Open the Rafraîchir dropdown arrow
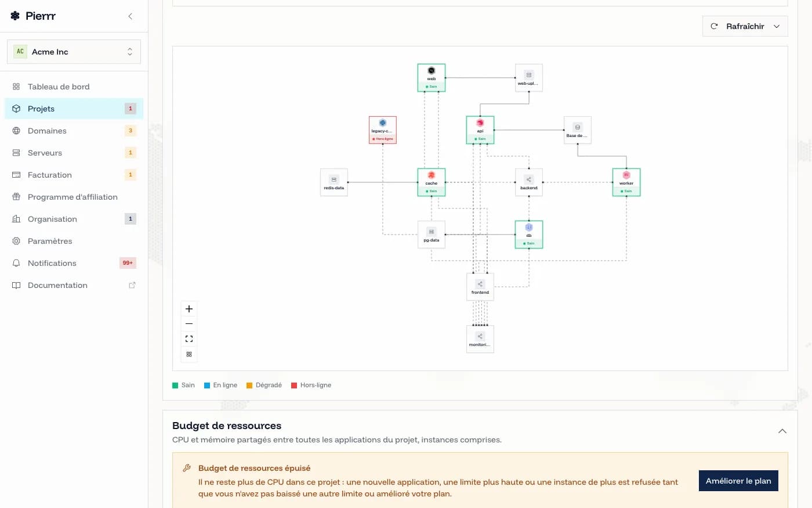Image resolution: width=812 pixels, height=508 pixels. click(x=777, y=26)
